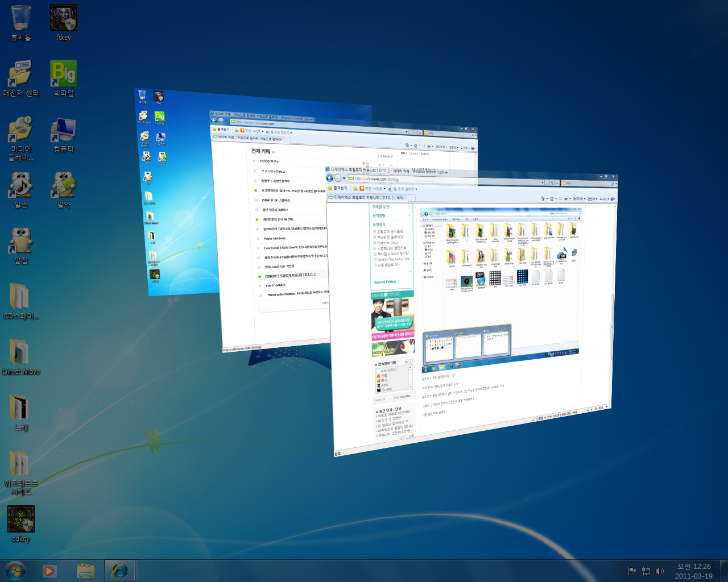Screen dimensions: 728x582
Task: Open the volume speaker tray icon
Action: tap(660, 571)
